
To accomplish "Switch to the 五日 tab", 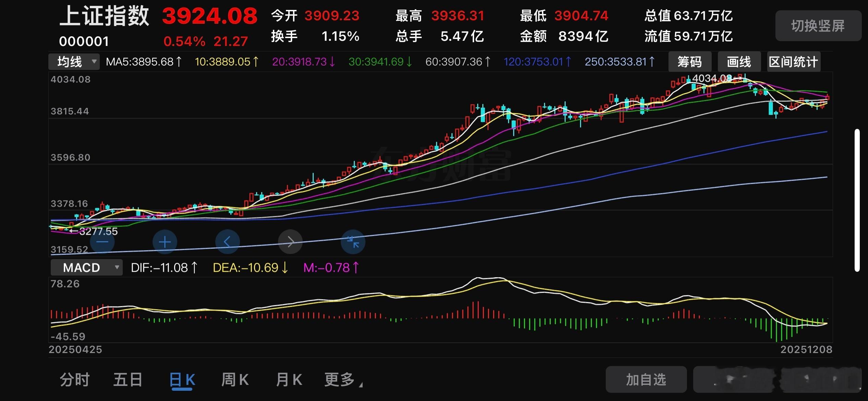I will point(128,380).
